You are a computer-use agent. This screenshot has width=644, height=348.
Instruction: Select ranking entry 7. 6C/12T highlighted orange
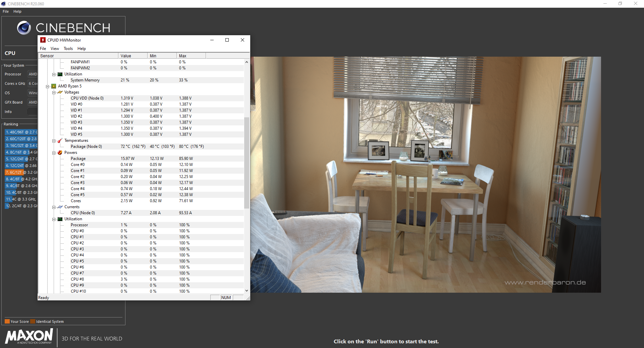coord(21,172)
